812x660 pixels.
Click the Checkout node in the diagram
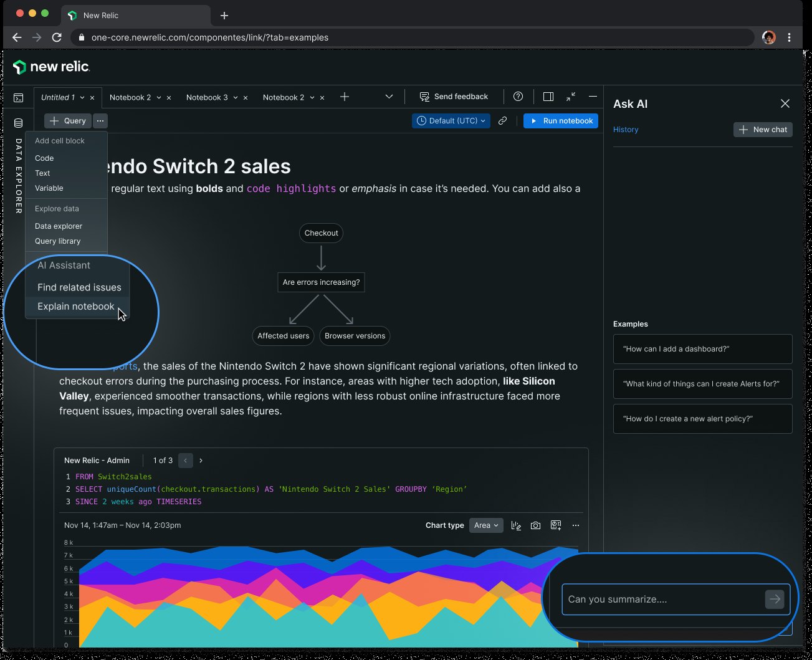(321, 233)
